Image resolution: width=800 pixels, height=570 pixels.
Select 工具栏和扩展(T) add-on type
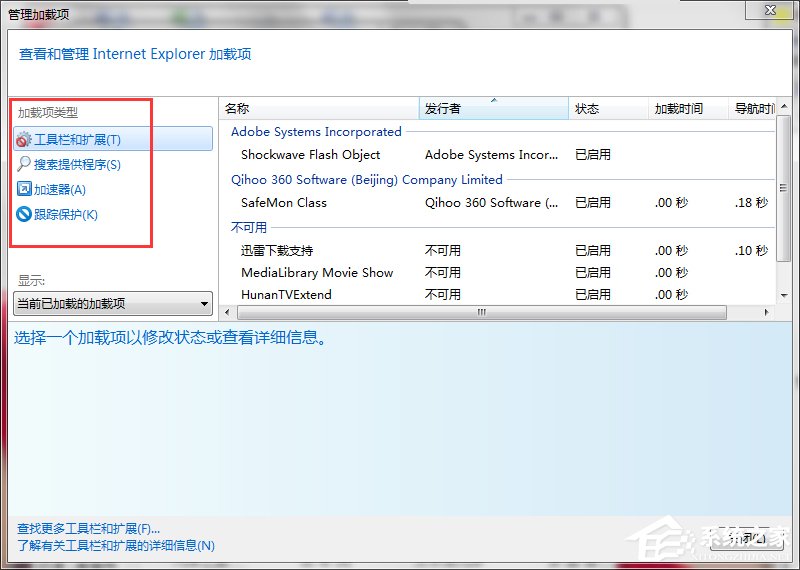tap(113, 139)
